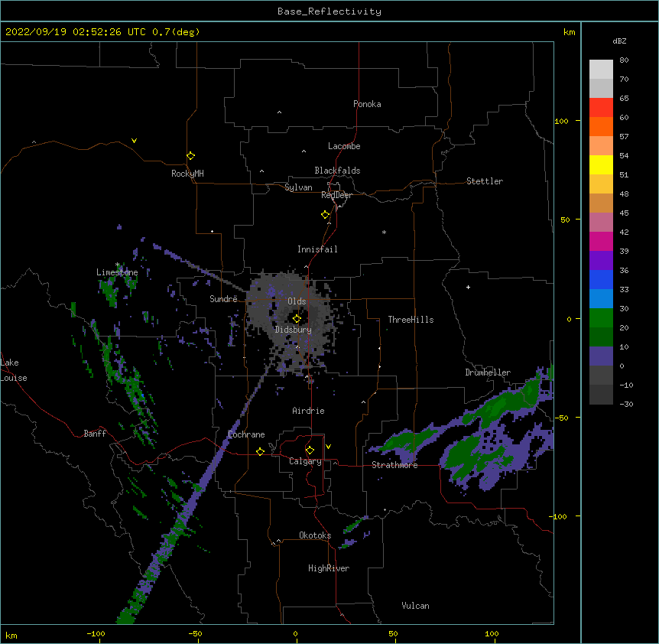
Task: Click the Innisfail label
Action: [317, 249]
